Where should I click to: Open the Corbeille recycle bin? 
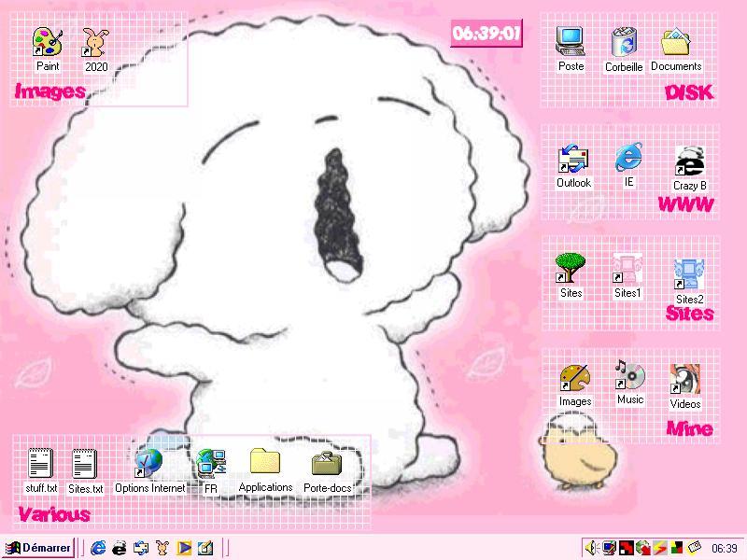[x=624, y=41]
